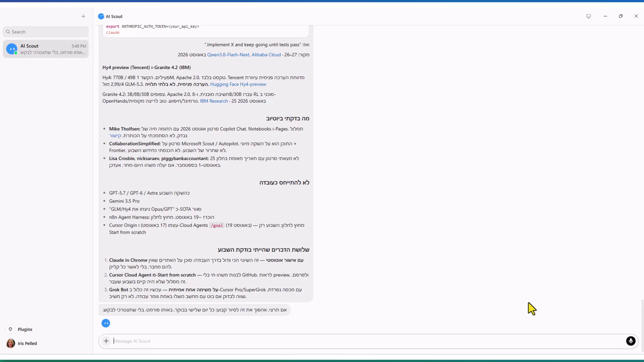The height and width of the screenshot is (362, 644).
Task: Click the 5:49 PM timestamp in chat list
Action: (x=78, y=46)
